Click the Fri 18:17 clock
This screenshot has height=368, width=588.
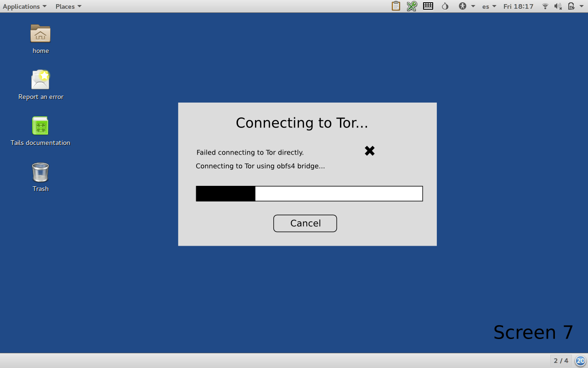pyautogui.click(x=518, y=6)
